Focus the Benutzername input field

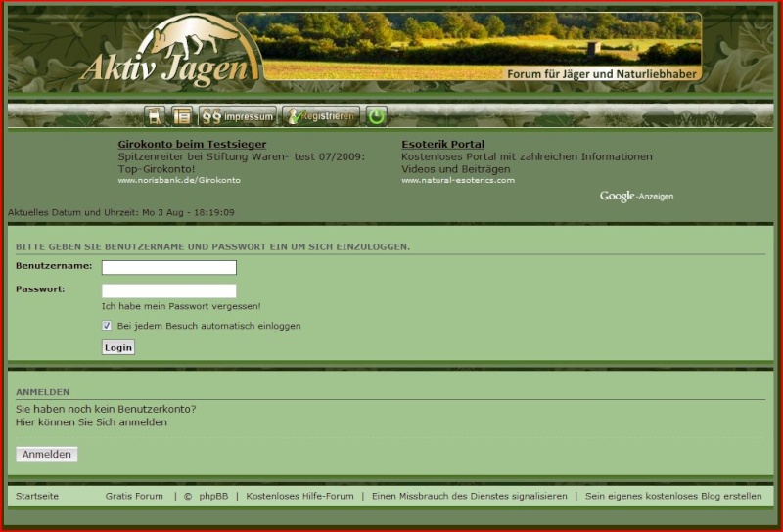click(169, 268)
